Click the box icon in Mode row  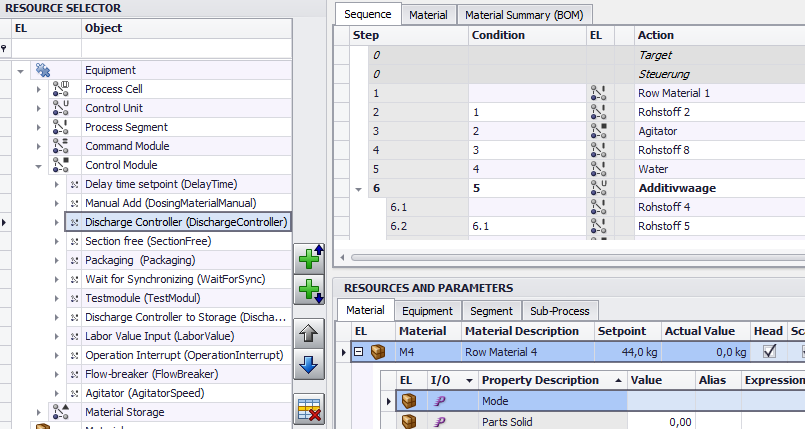coord(409,401)
